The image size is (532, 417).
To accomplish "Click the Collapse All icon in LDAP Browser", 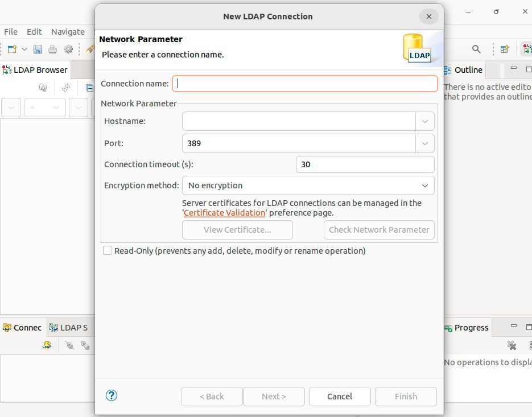I will tap(90, 88).
